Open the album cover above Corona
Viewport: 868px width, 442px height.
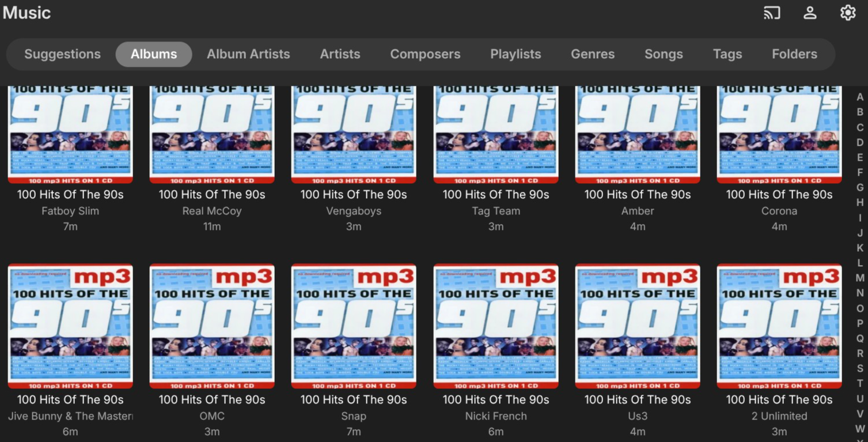[x=779, y=135]
